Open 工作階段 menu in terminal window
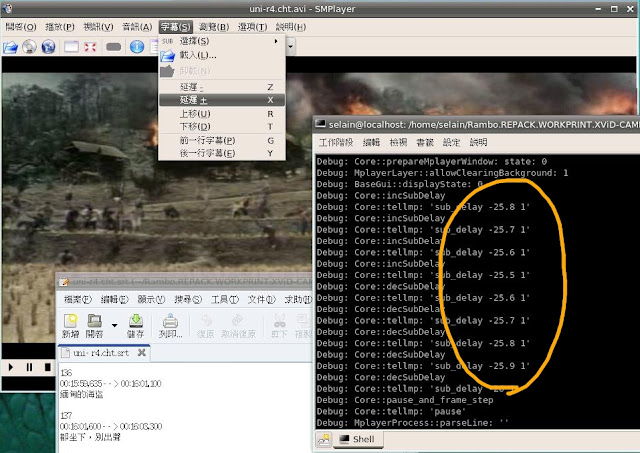 (x=336, y=142)
